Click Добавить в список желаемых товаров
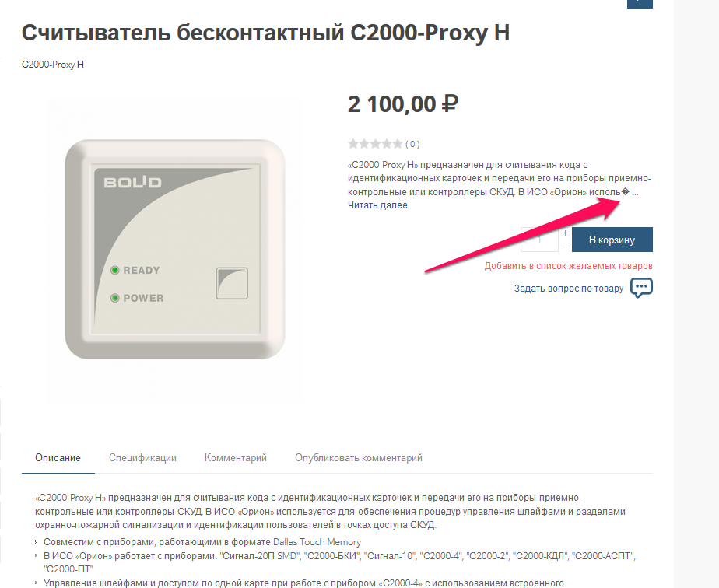 coord(569,266)
